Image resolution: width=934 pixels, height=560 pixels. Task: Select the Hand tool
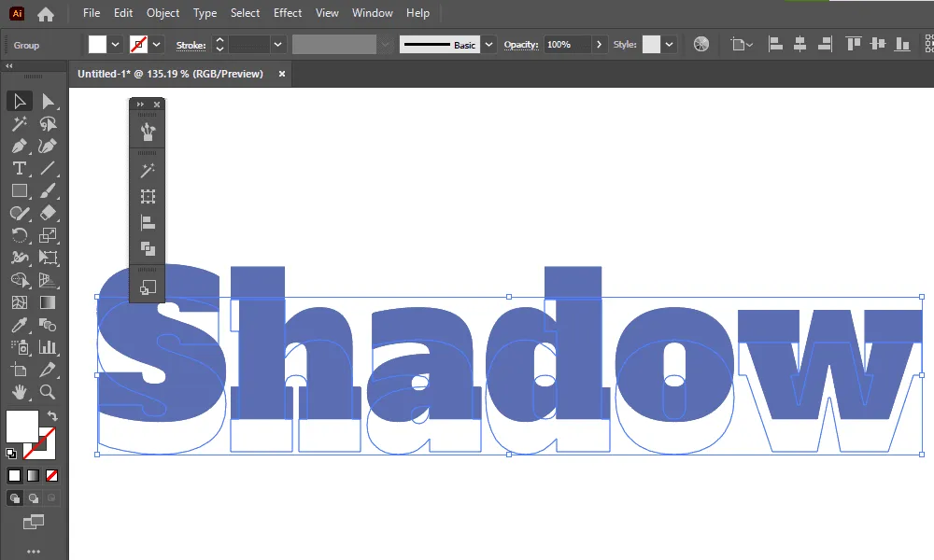[19, 392]
